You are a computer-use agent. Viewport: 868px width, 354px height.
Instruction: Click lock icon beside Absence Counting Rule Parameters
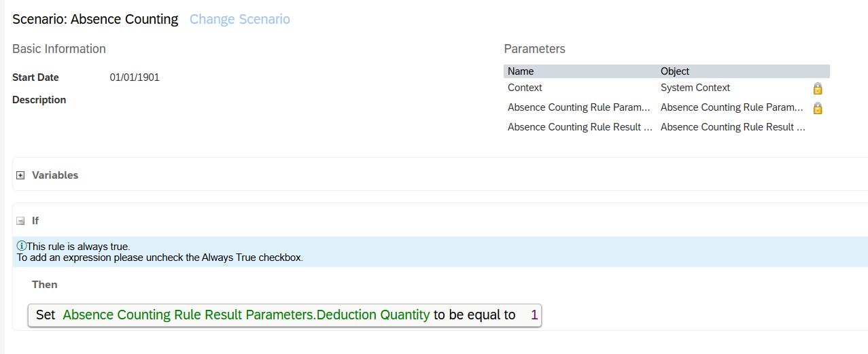pos(818,108)
